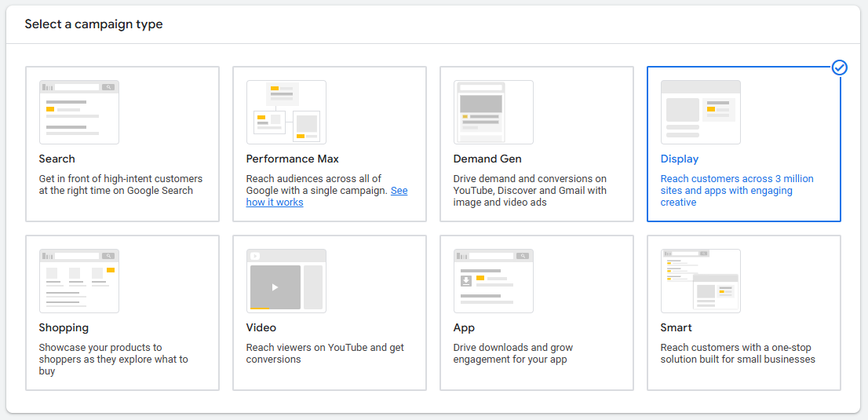Choose the App title

464,327
